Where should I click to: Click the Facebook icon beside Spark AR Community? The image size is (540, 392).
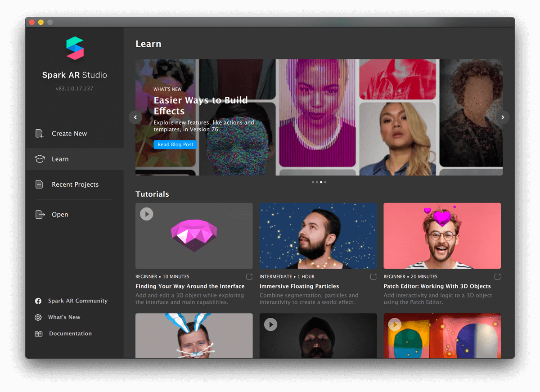(39, 301)
